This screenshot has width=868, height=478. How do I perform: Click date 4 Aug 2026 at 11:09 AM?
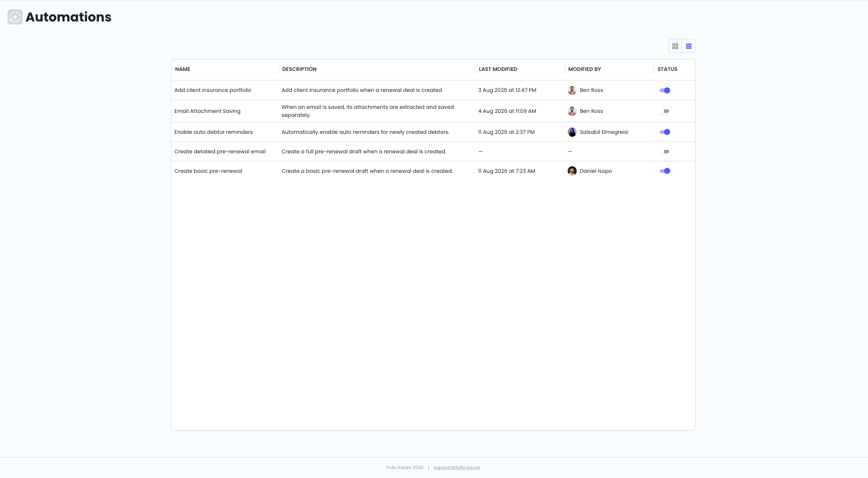(x=507, y=111)
